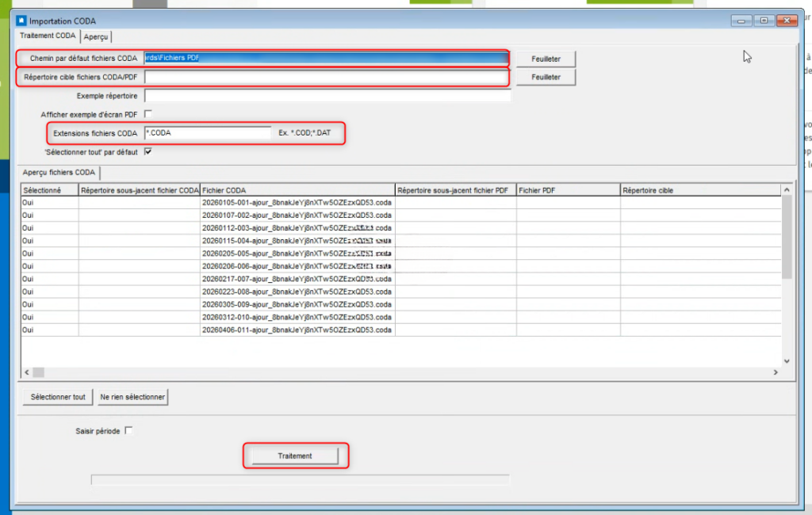
Task: Click the Fichier CODA column header
Action: [297, 190]
